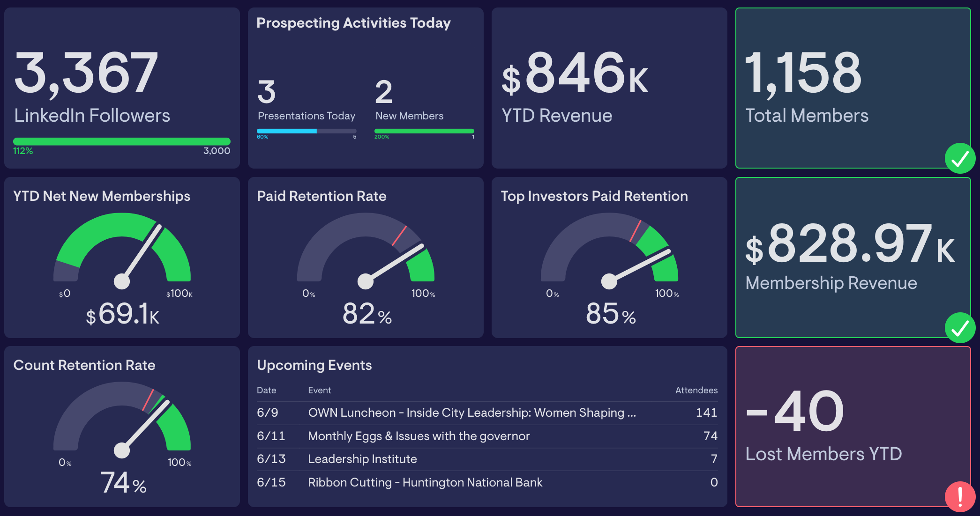Open the Monthly Eggs & Issues event row
Image resolution: width=980 pixels, height=516 pixels.
coord(487,436)
